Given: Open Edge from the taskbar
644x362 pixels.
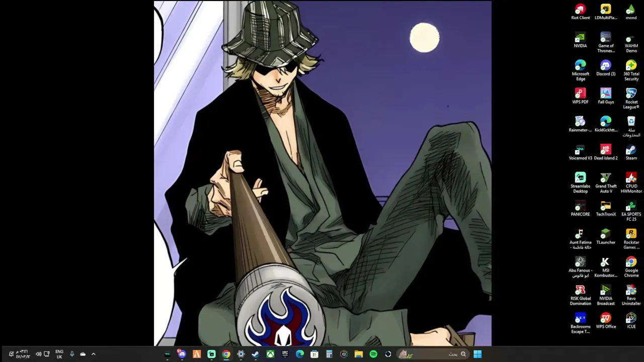Looking at the screenshot, I should (300, 354).
